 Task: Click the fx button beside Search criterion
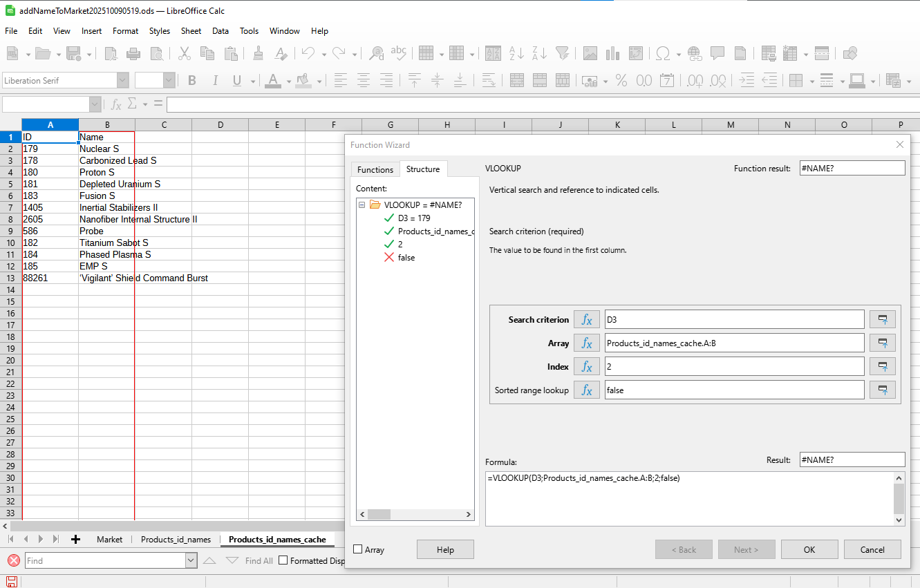[x=586, y=319]
